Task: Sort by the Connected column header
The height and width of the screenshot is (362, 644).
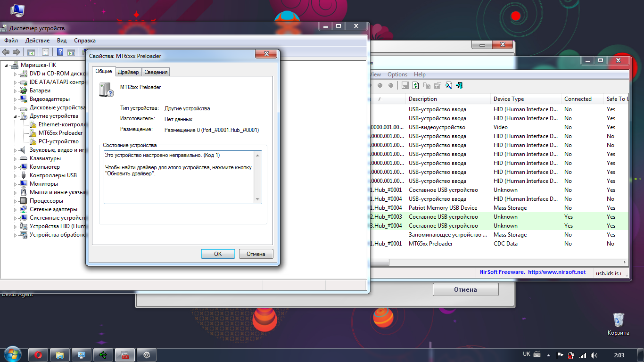Action: (578, 99)
